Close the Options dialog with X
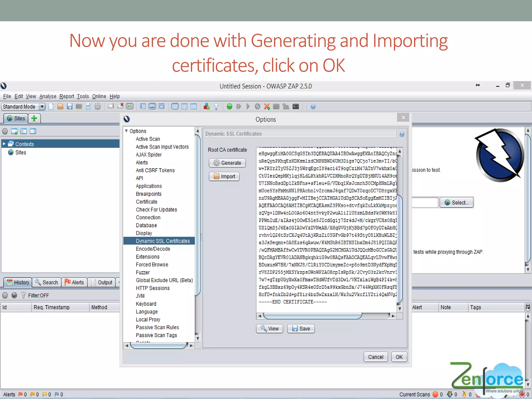532x399 pixels. click(x=403, y=118)
